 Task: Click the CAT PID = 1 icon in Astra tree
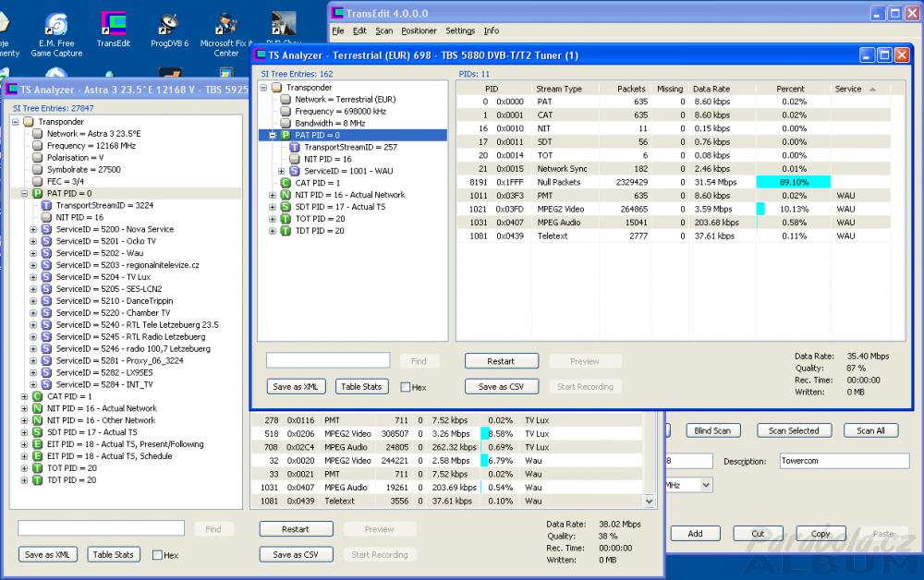37,396
